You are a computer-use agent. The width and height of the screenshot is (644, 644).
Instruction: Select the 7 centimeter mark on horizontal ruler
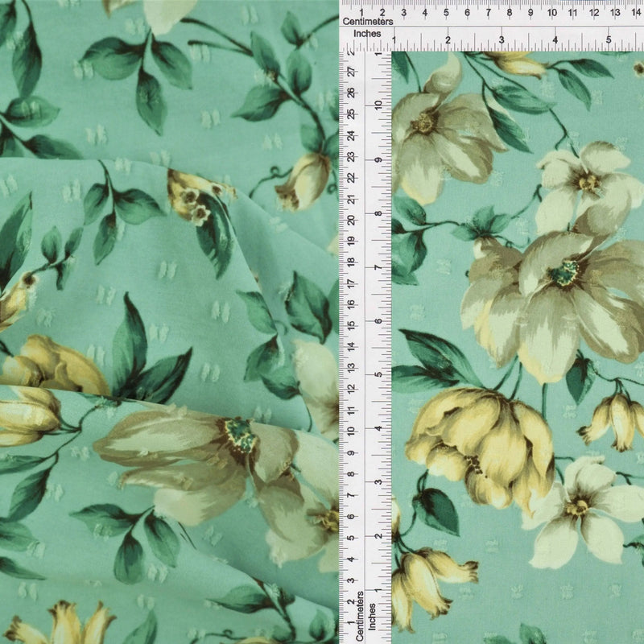point(488,13)
